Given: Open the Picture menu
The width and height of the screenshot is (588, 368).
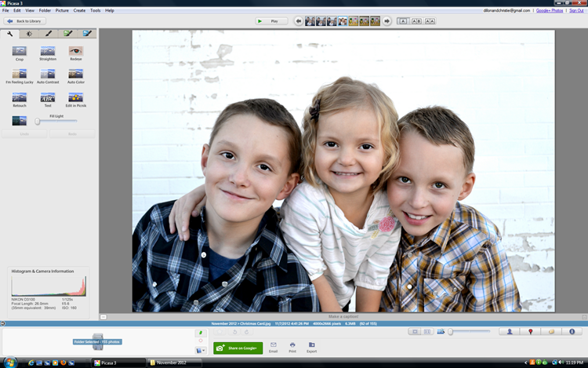Looking at the screenshot, I should (62, 10).
